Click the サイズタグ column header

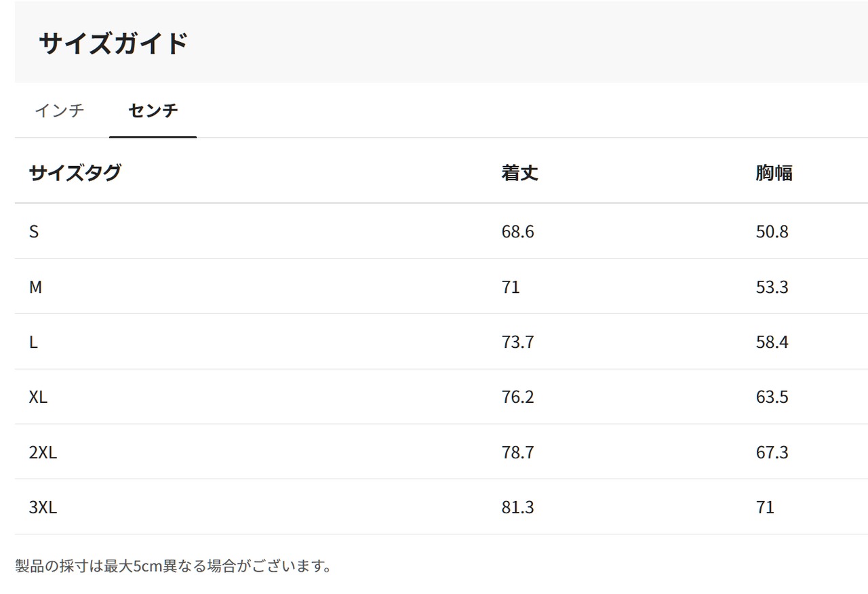click(75, 173)
